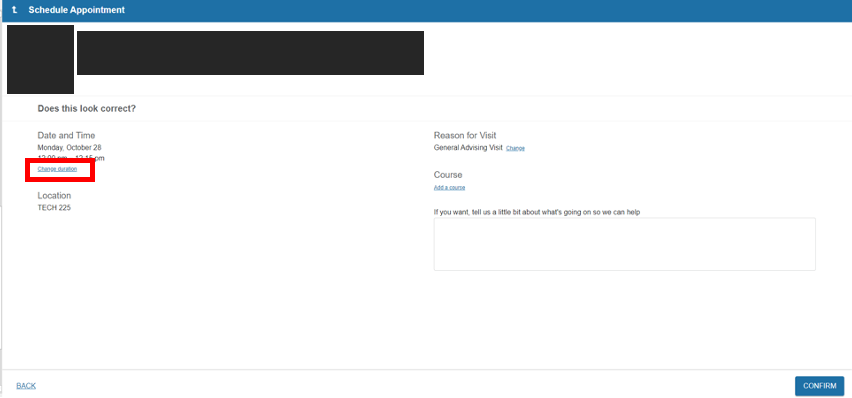This screenshot has height=398, width=852.
Task: Click the Reason for Visit heading
Action: [x=465, y=135]
